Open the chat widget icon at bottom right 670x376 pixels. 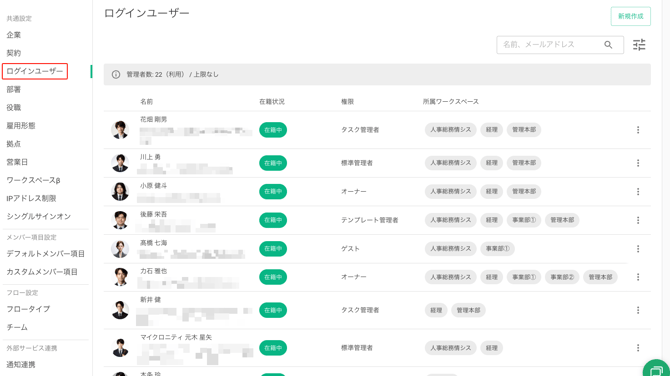[x=657, y=371]
